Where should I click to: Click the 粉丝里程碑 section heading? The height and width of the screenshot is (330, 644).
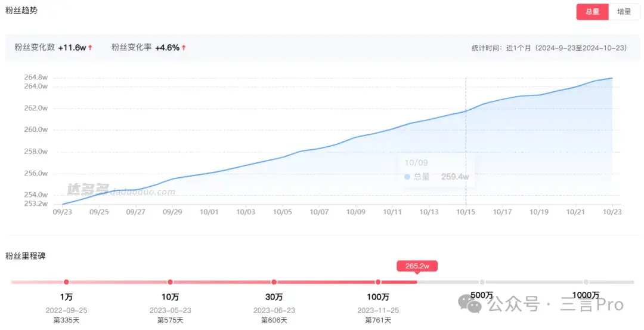click(x=25, y=256)
